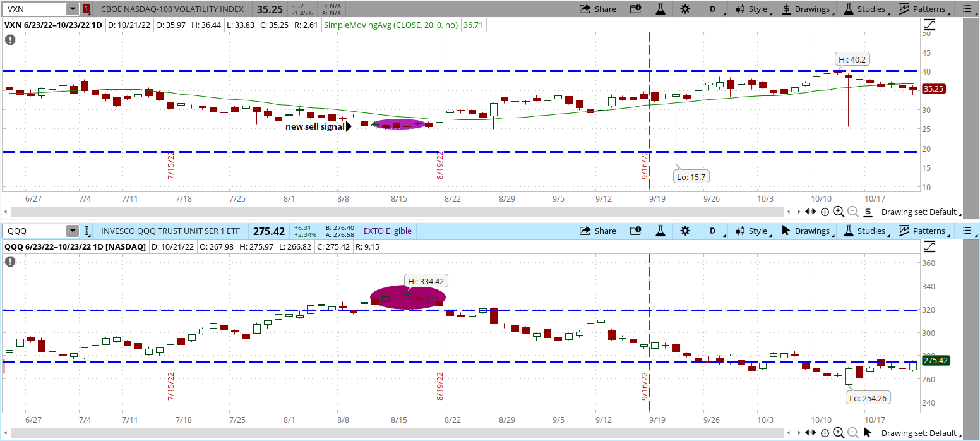Zoom in on the VXN chart
Image resolution: width=980 pixels, height=441 pixels.
(x=839, y=212)
